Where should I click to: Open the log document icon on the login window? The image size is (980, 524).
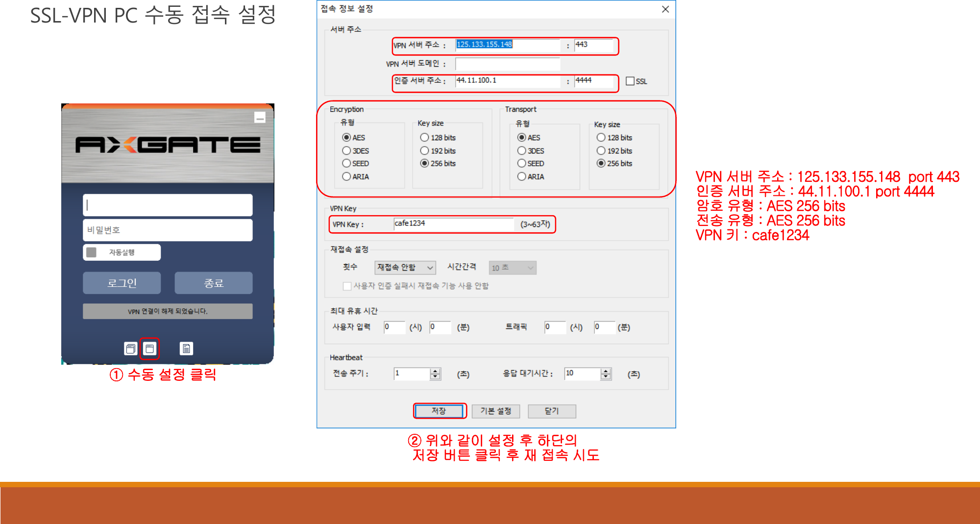click(187, 348)
